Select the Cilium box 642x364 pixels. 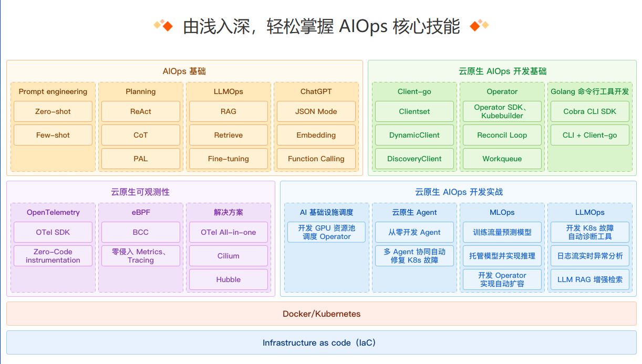pyautogui.click(x=229, y=256)
